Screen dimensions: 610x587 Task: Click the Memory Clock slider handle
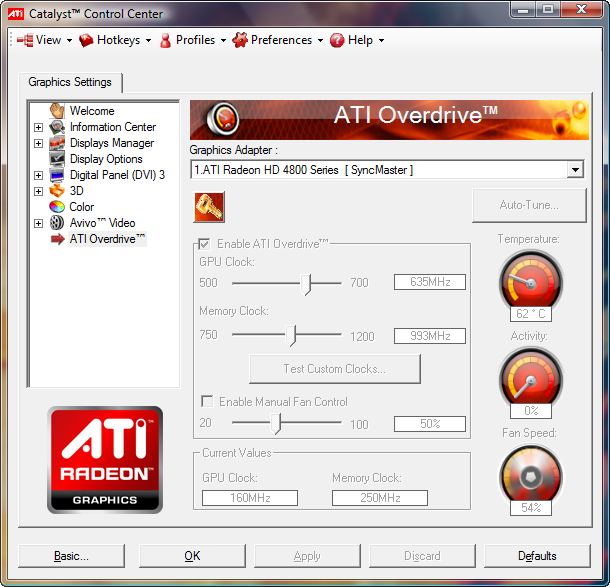click(x=291, y=336)
